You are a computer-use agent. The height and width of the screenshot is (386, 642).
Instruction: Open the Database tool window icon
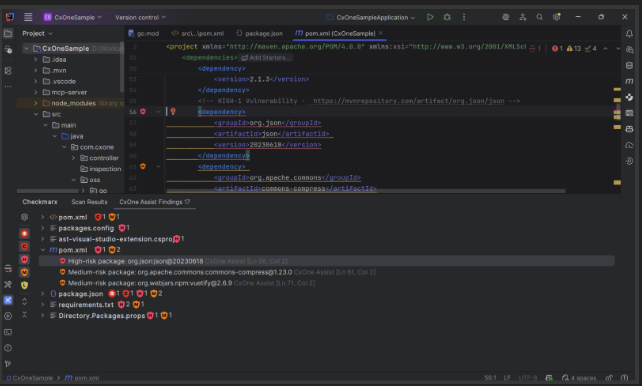[x=629, y=65]
